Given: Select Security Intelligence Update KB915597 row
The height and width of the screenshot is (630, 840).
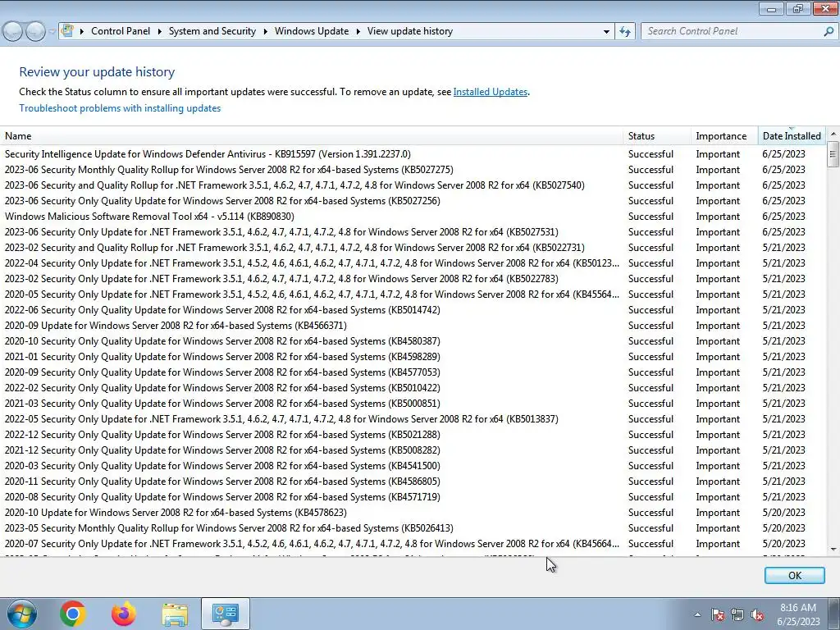Looking at the screenshot, I should tap(413, 154).
